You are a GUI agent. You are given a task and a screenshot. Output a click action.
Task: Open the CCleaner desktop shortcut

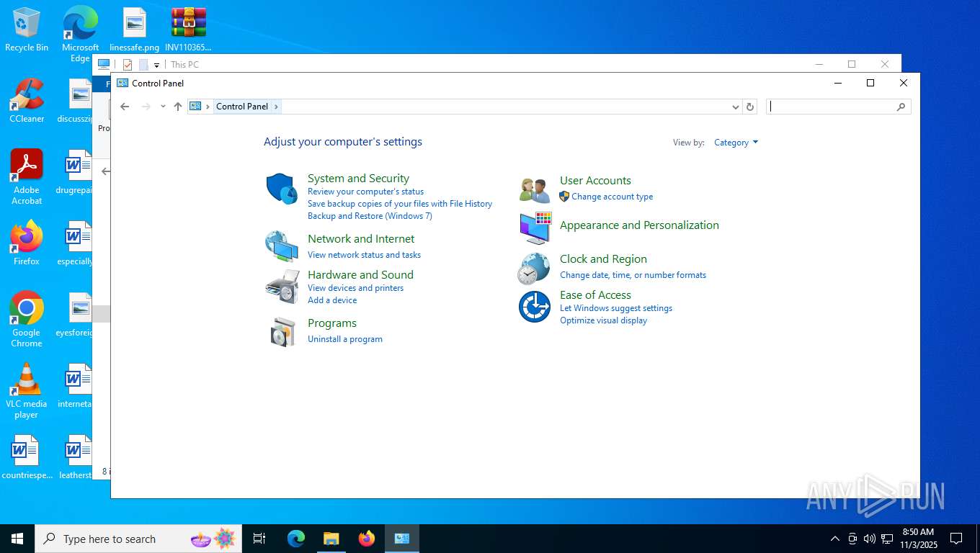(x=27, y=101)
